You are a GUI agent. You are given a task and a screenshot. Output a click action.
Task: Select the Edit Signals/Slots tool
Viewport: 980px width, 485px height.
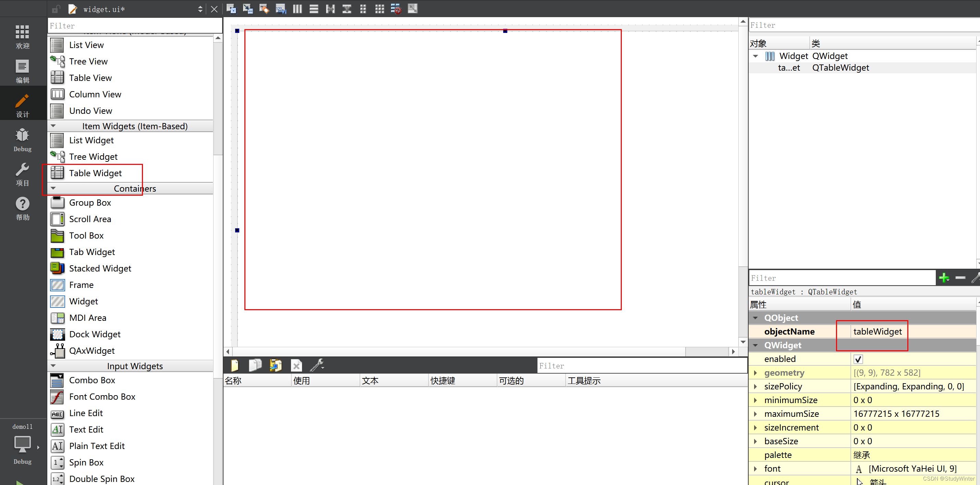[248, 9]
